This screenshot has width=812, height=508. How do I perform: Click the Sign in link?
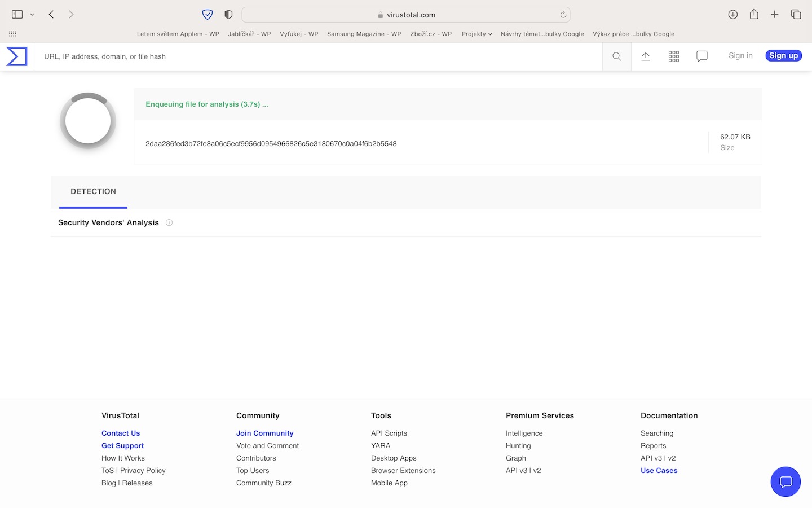(x=740, y=55)
